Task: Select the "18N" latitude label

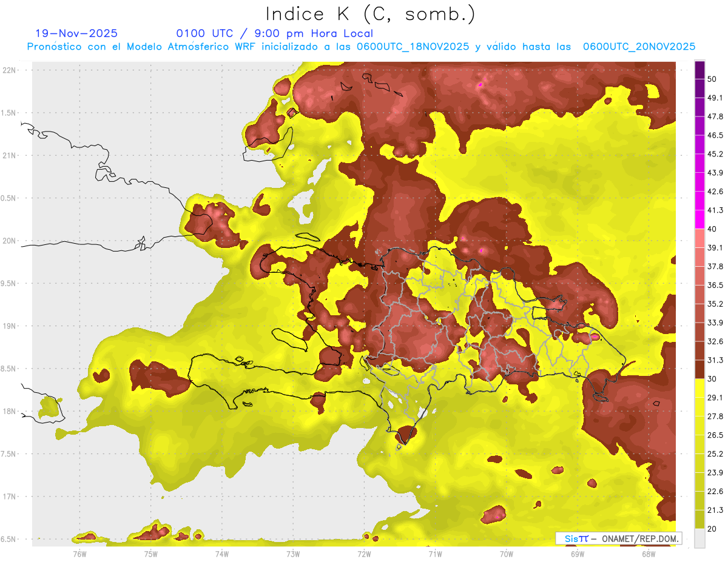Action: point(8,412)
